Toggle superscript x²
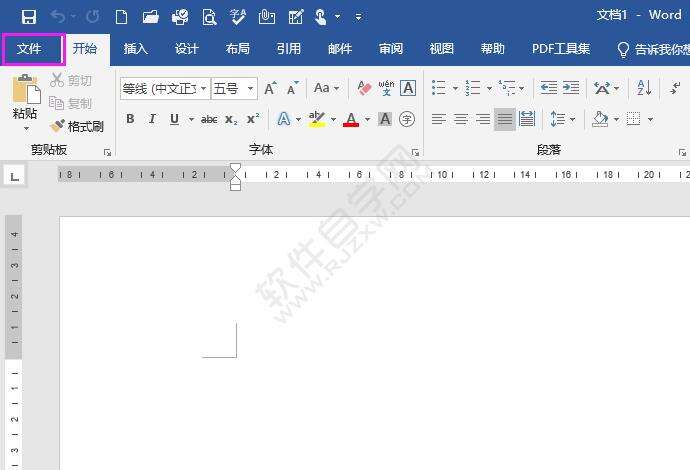Screen dimensions: 690x470 253,119
